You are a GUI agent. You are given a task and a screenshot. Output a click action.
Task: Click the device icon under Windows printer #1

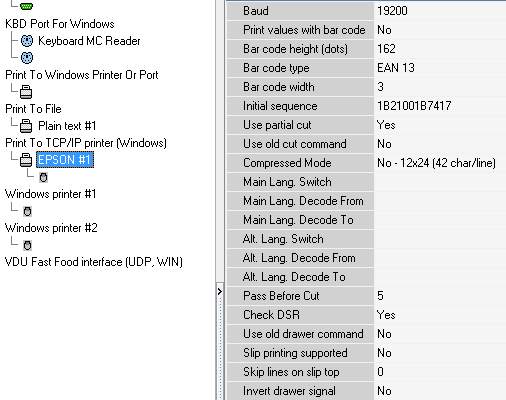(27, 211)
